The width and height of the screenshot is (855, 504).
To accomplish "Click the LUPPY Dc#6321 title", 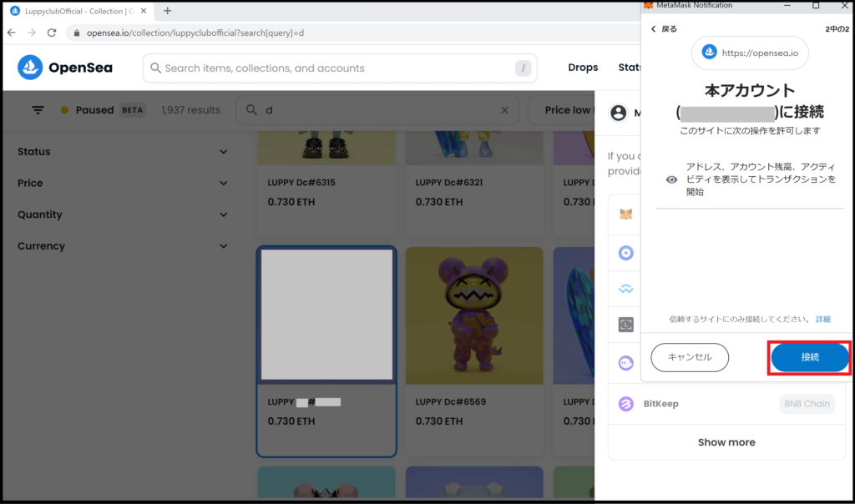I will 449,183.
